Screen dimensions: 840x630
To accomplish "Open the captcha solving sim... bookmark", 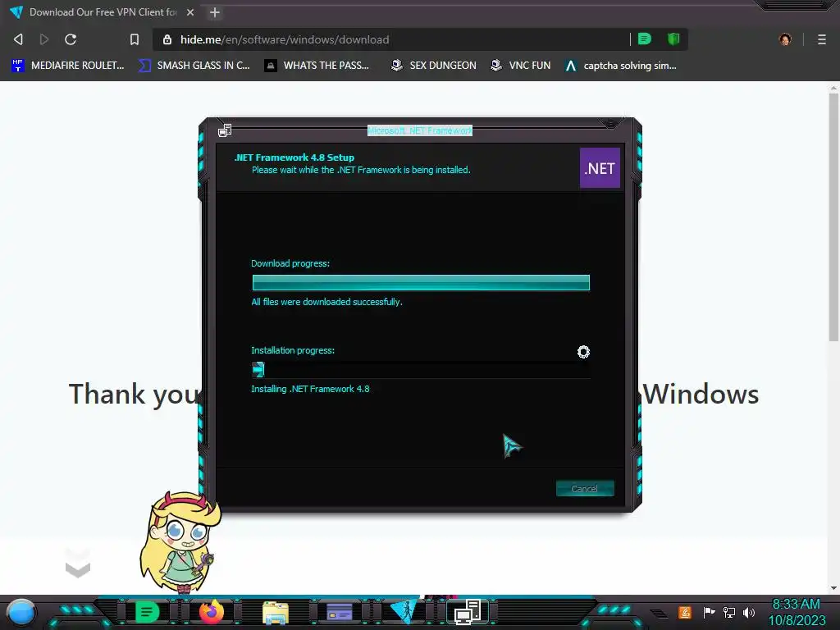I will tap(620, 66).
